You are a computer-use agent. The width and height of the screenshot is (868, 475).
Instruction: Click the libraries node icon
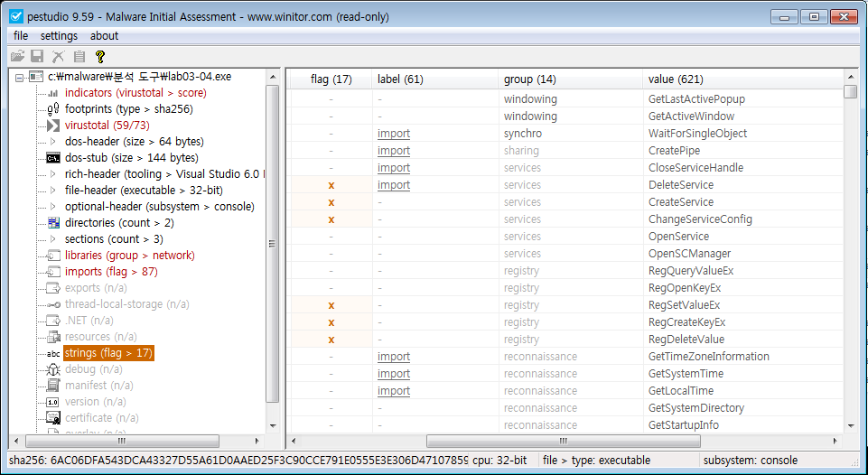click(x=53, y=256)
